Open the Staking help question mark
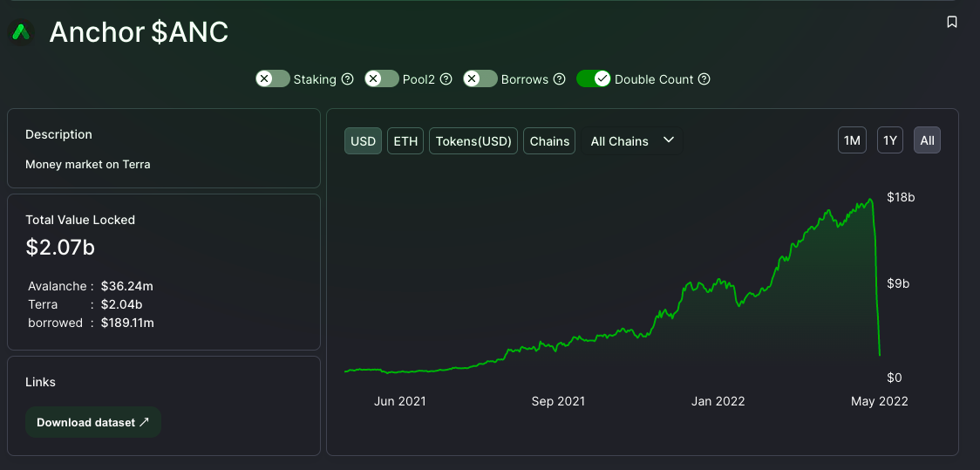Image resolution: width=980 pixels, height=470 pixels. coord(347,79)
